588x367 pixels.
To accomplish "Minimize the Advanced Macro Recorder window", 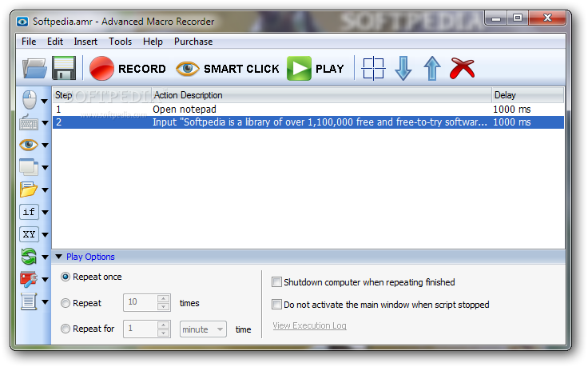I will 496,18.
